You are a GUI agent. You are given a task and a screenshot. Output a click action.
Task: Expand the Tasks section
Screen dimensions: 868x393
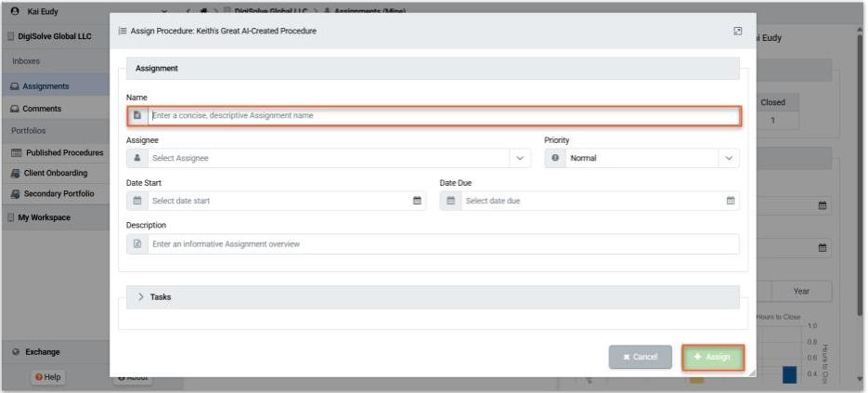pos(141,297)
